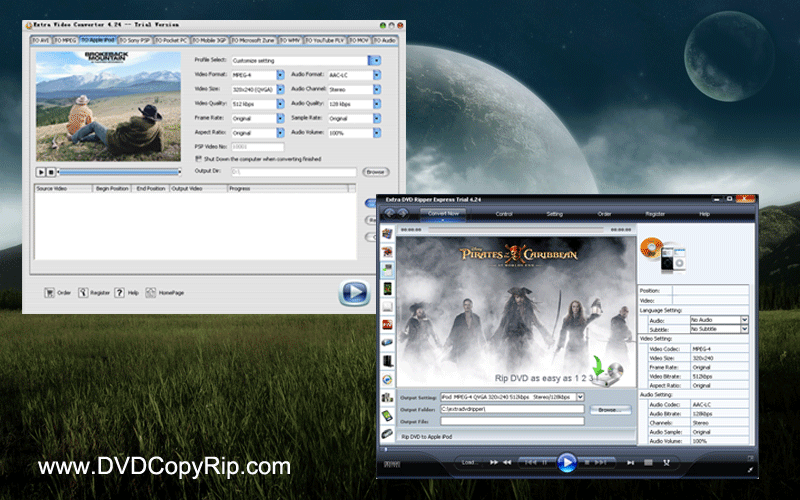
Task: Switch to TO Microsoft Zune tab
Action: point(253,40)
